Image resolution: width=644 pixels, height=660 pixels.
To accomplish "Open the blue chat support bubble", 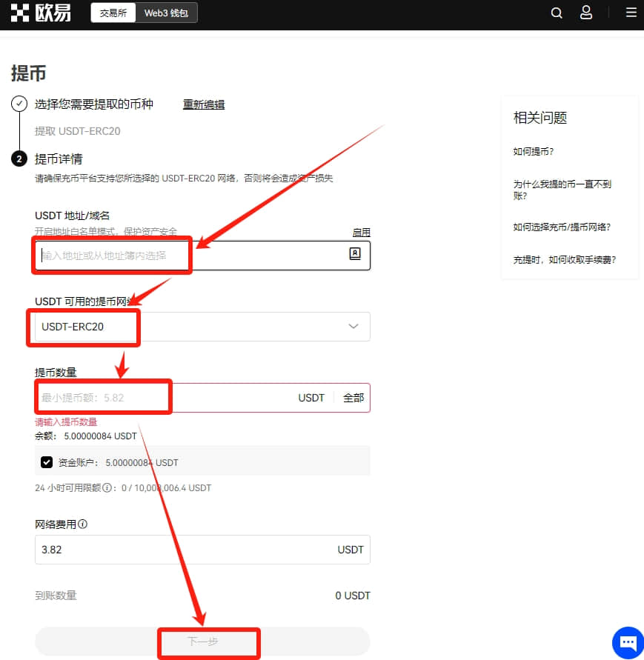I will (628, 642).
